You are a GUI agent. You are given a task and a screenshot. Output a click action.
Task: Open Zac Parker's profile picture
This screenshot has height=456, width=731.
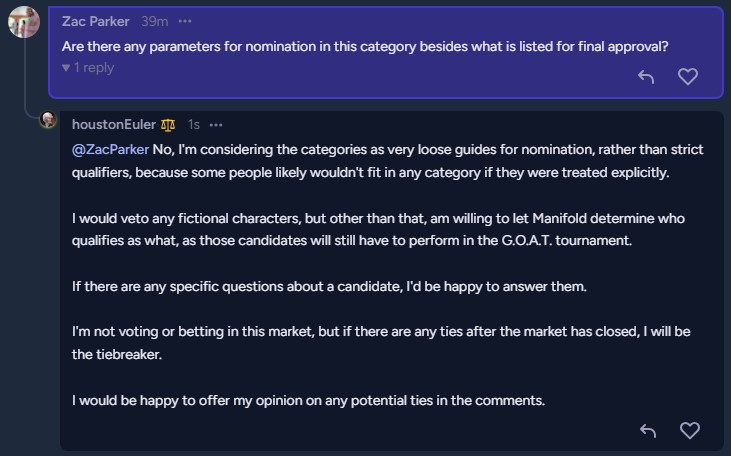24,22
